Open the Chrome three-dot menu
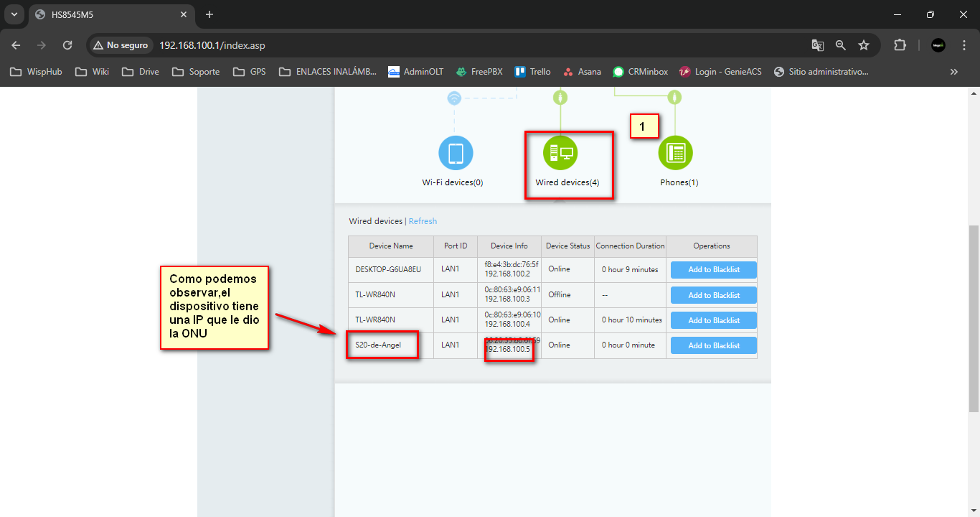Screen dimensions: 980x517 [964, 45]
